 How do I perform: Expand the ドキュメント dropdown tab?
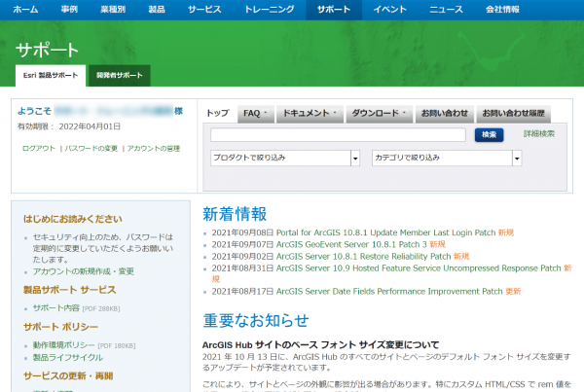pyautogui.click(x=310, y=113)
